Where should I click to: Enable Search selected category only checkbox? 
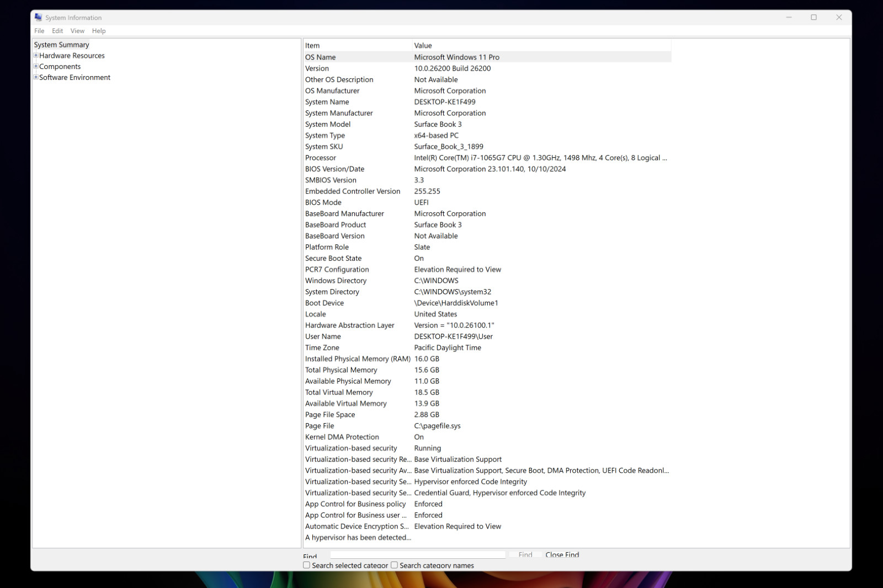click(x=306, y=565)
